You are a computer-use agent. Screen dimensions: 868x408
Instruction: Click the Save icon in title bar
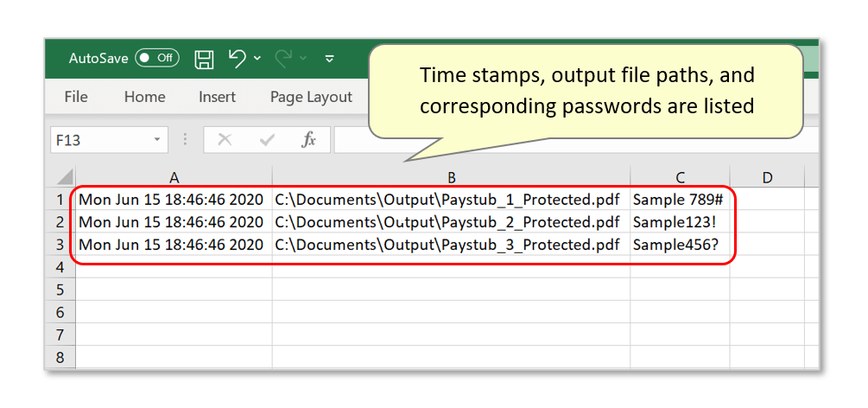pyautogui.click(x=204, y=59)
